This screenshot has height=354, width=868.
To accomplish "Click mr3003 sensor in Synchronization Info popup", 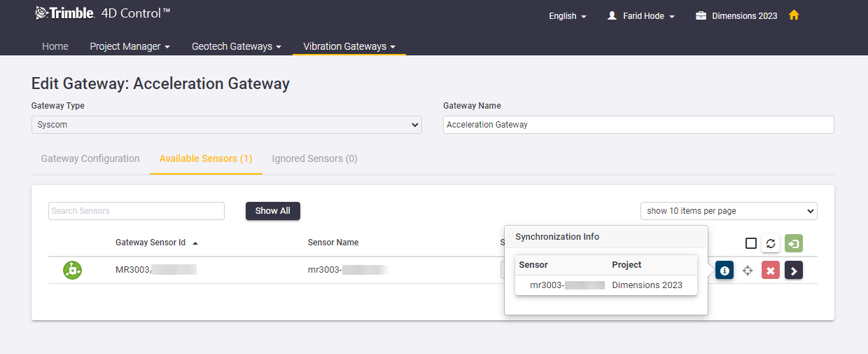I will tap(567, 285).
